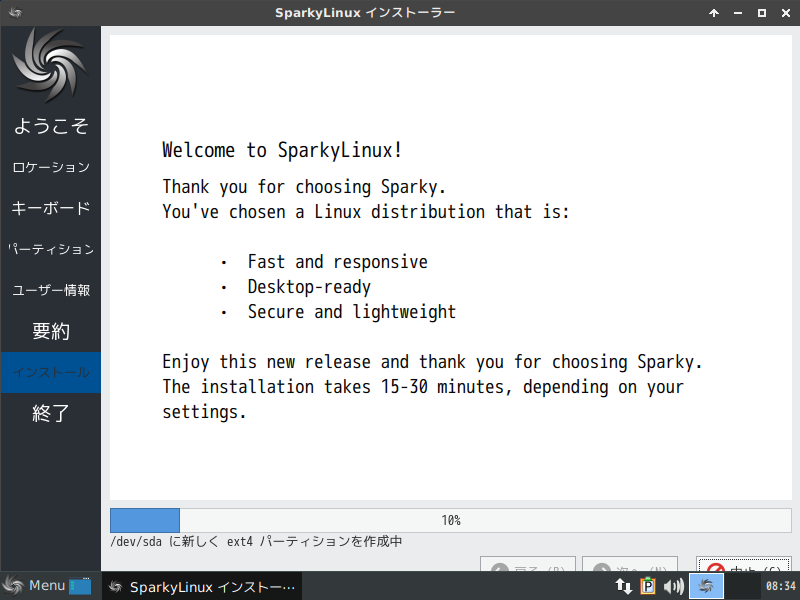Click the "Thank you for choosing Sparky." line
Viewport: 800px width, 600px height.
click(304, 187)
